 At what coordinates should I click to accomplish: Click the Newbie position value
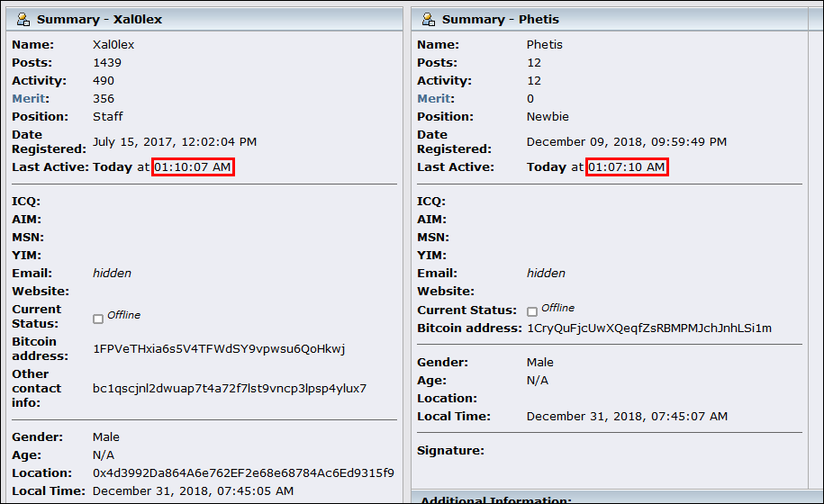pyautogui.click(x=548, y=117)
